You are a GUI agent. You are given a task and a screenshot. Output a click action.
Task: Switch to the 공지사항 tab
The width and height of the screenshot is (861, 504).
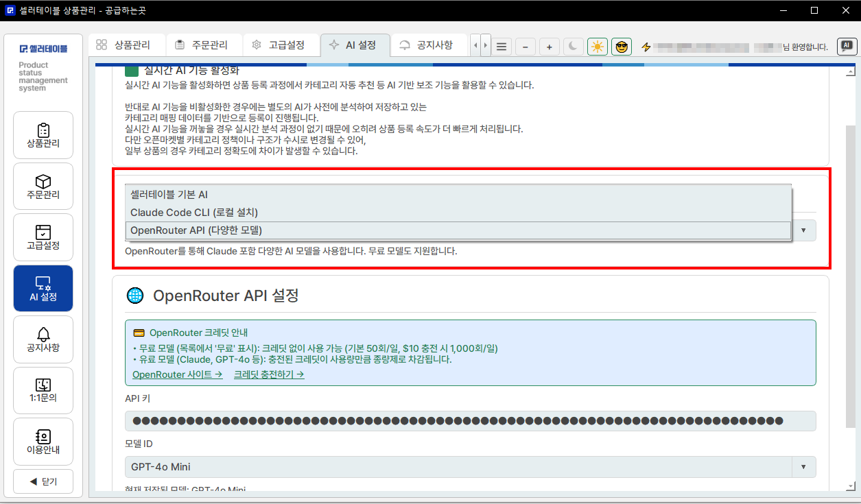click(429, 45)
